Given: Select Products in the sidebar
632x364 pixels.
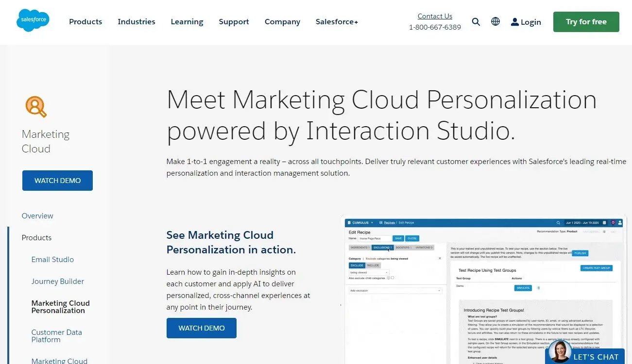Looking at the screenshot, I should pos(36,238).
